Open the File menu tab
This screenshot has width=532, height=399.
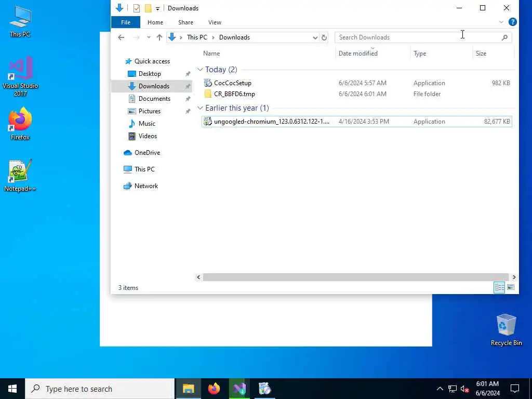coord(126,22)
